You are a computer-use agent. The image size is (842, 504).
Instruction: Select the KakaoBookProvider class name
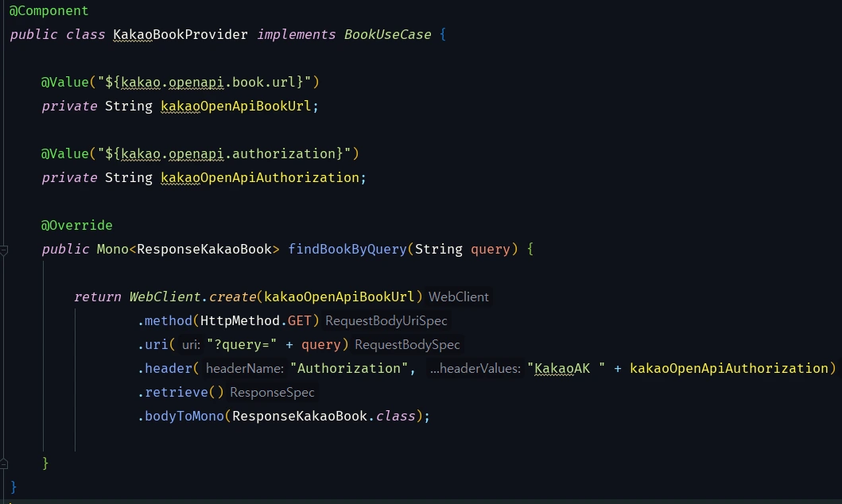pos(180,34)
